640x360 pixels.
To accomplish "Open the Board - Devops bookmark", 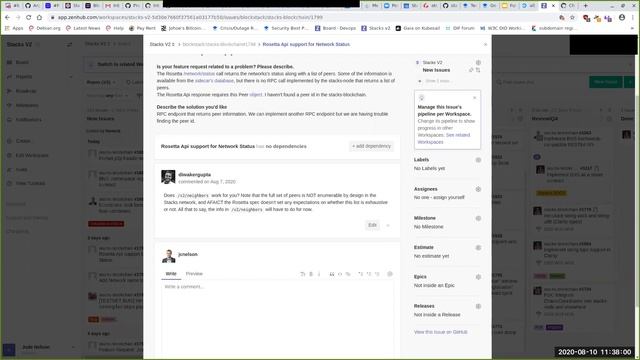I will click(335, 28).
